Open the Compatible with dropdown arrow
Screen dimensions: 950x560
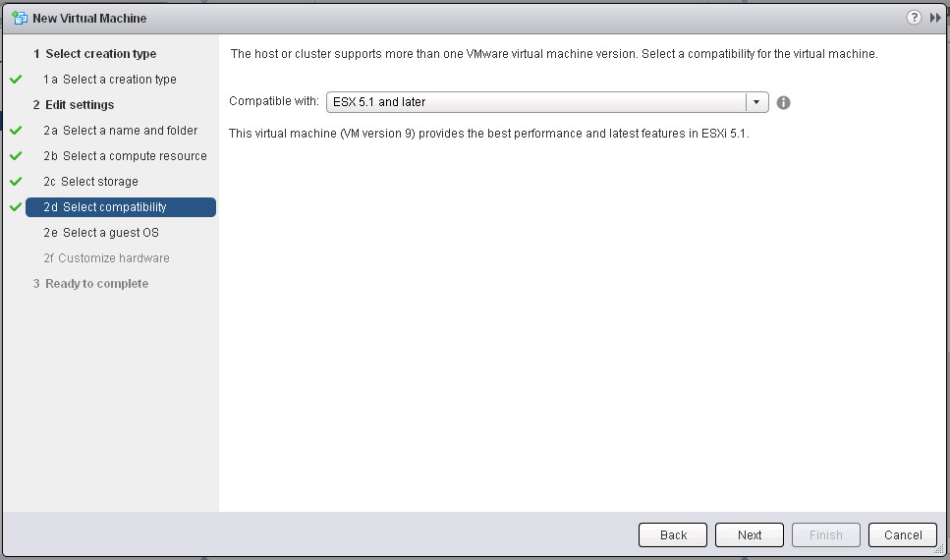[756, 102]
